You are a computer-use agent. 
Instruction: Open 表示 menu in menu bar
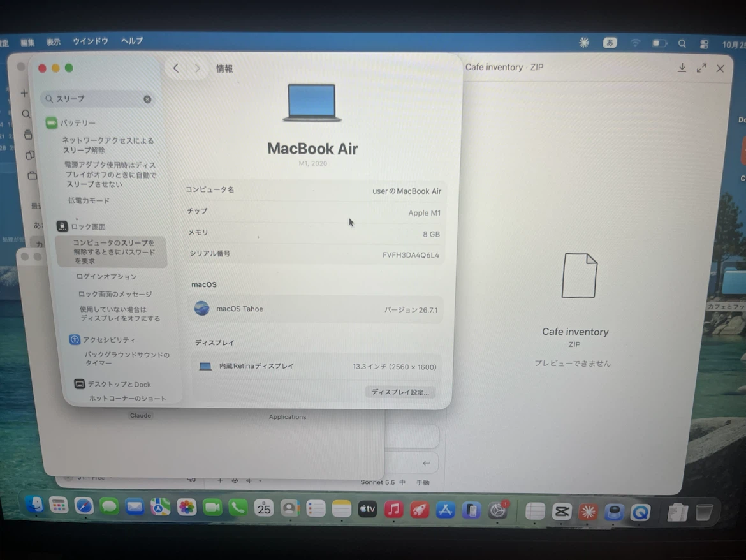[x=54, y=42]
